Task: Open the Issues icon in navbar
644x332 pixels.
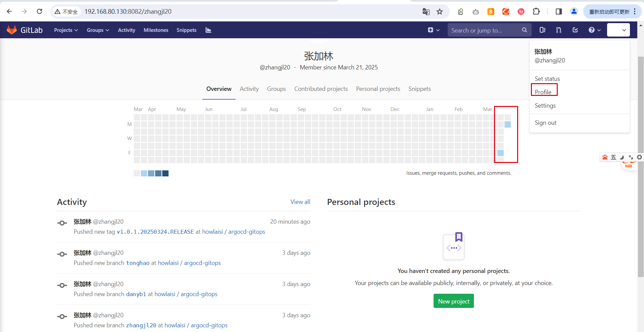Action: (542, 30)
